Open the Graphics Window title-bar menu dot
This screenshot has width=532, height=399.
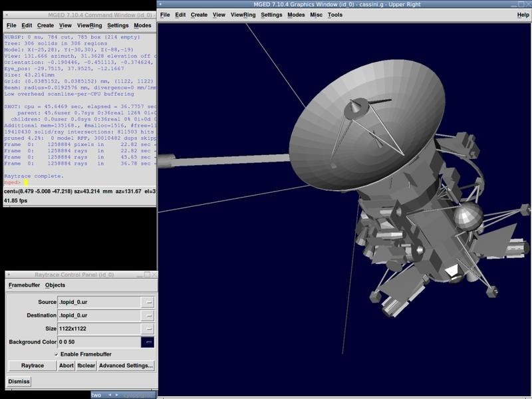(x=161, y=4)
